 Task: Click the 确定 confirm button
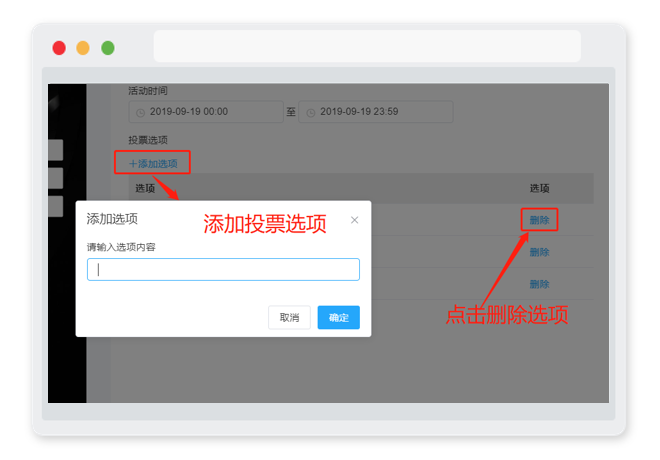pyautogui.click(x=338, y=317)
